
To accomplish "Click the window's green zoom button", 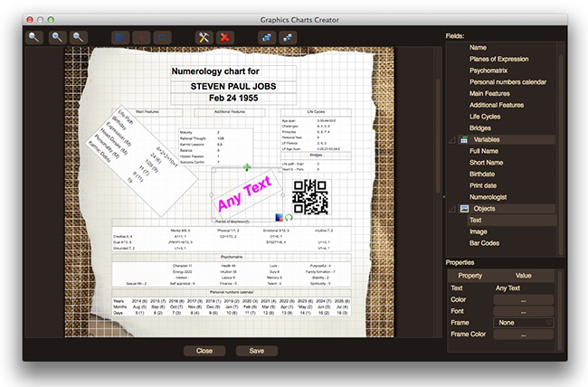I will (51, 20).
